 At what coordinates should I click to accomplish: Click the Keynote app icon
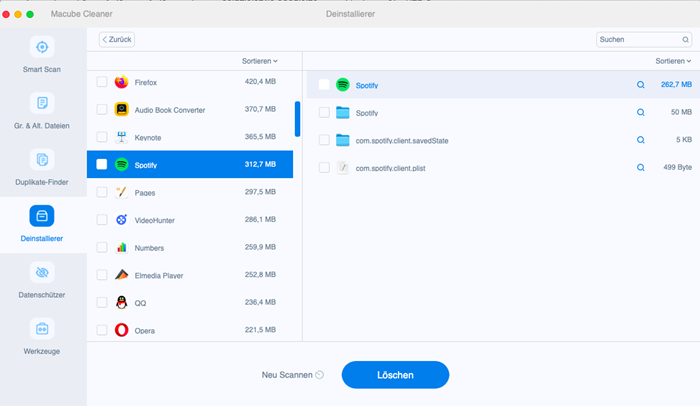click(x=121, y=137)
